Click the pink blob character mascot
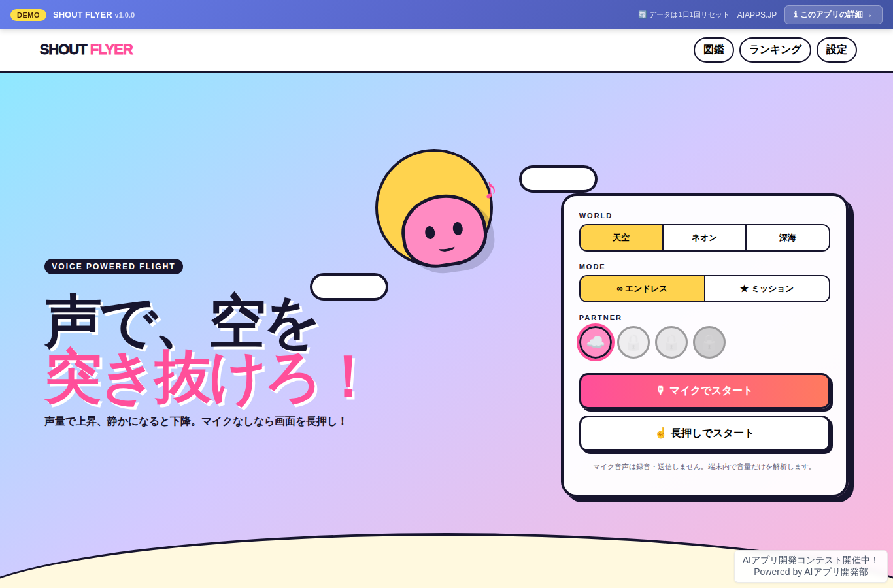This screenshot has height=588, width=893. click(445, 230)
